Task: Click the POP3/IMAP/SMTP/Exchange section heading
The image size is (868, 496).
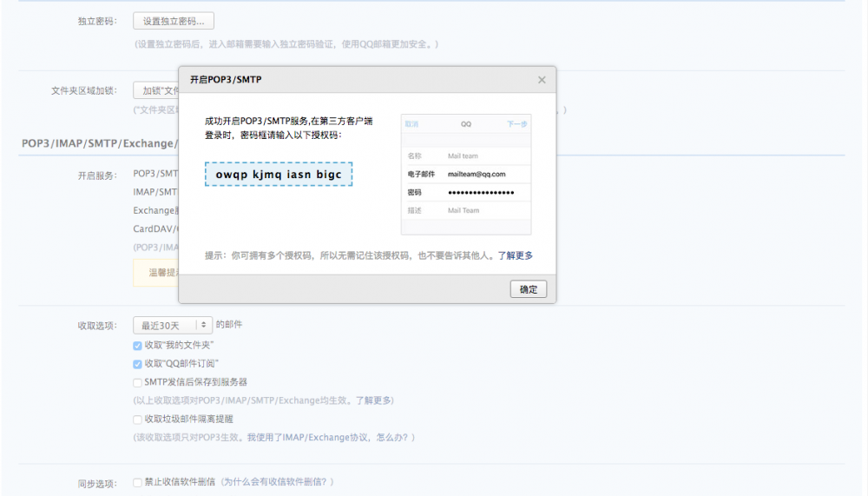Action: [x=100, y=143]
